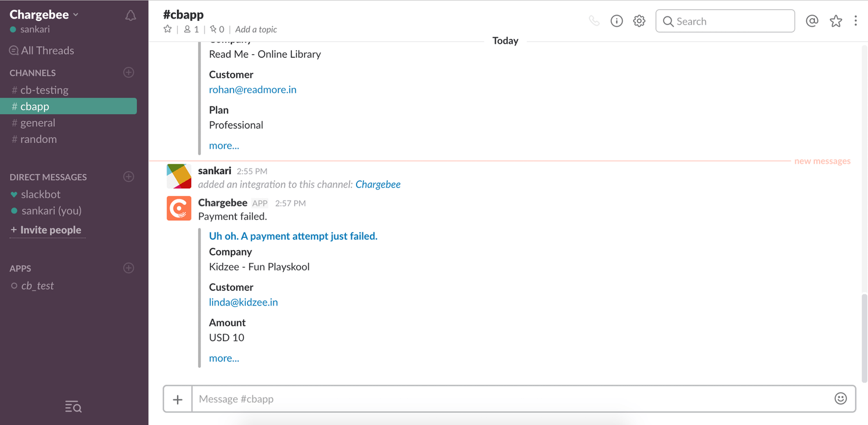Expand more details of the failed payment message
868x425 pixels.
point(224,357)
